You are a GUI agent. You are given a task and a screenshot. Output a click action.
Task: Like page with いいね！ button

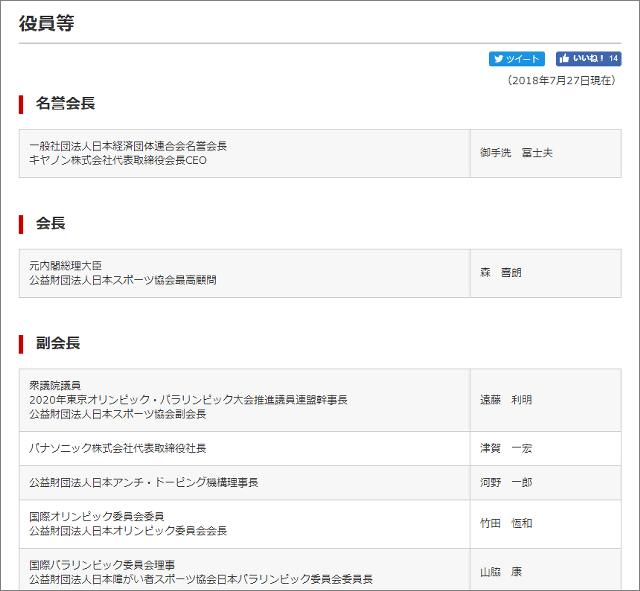[589, 59]
